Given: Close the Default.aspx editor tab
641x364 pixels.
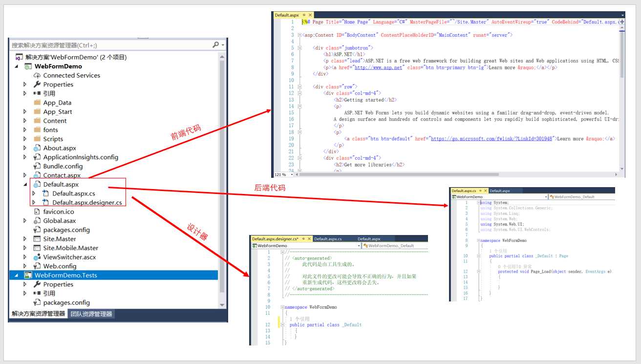Looking at the screenshot, I should [310, 15].
